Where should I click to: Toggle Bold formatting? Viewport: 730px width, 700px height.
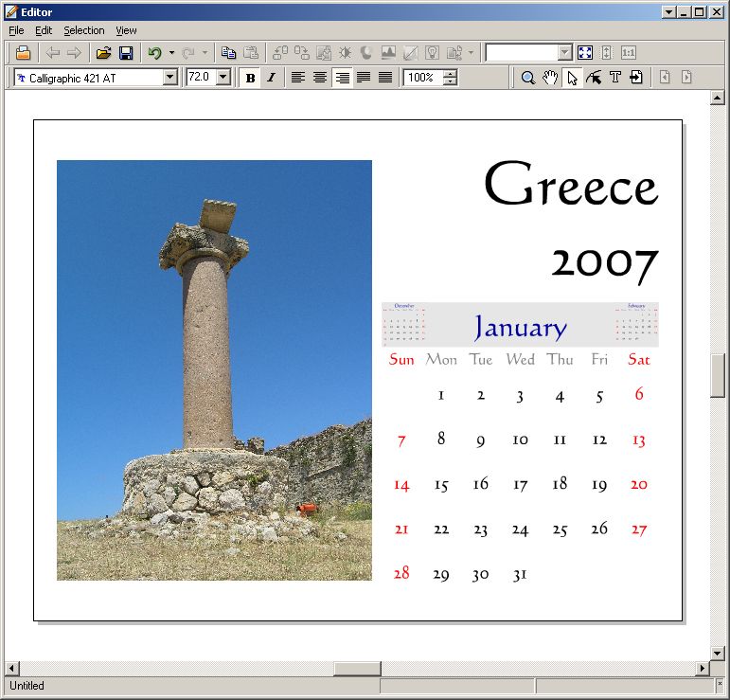coord(250,78)
